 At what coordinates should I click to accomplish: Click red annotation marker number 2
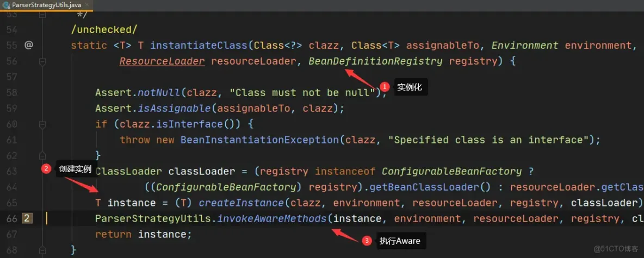coord(46,168)
